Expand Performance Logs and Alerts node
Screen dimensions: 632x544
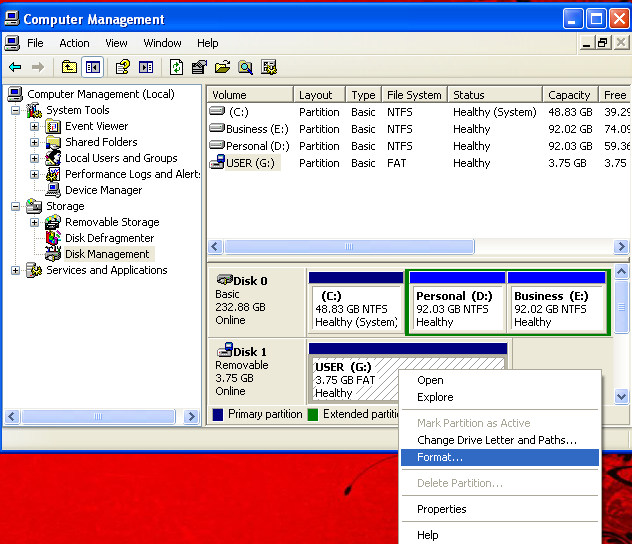pos(34,174)
